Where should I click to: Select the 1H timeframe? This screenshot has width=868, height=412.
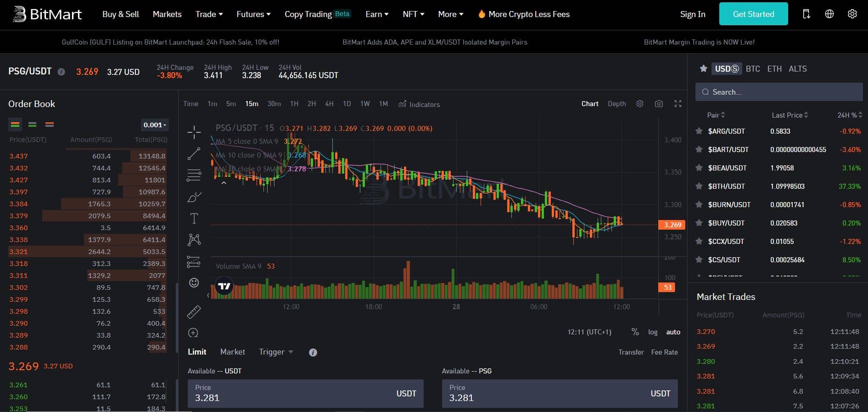click(294, 104)
